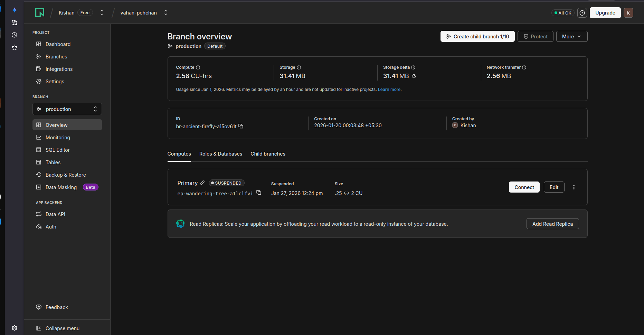Copy the ep-wandering-tree endpoint ID
Viewport: 644px width, 335px height.
pos(259,193)
